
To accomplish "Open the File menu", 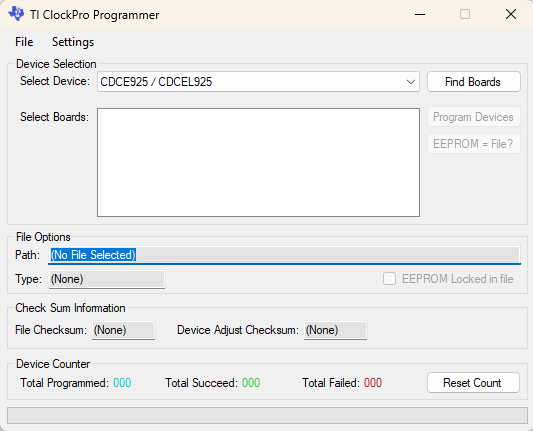I will click(24, 42).
